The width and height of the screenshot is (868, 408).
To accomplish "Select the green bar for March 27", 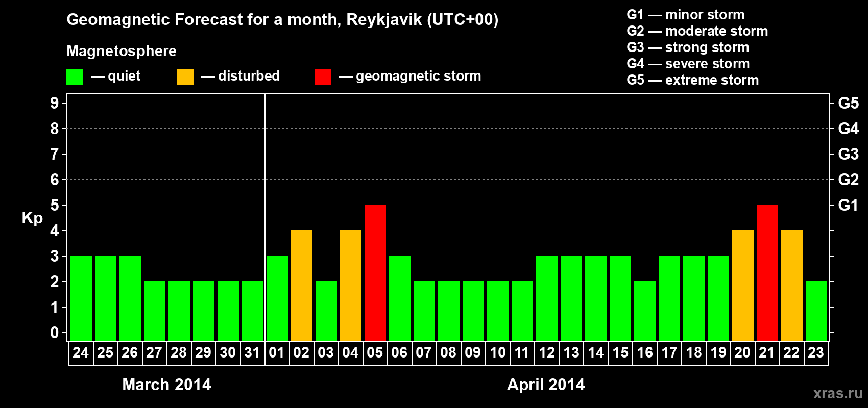I will (155, 311).
